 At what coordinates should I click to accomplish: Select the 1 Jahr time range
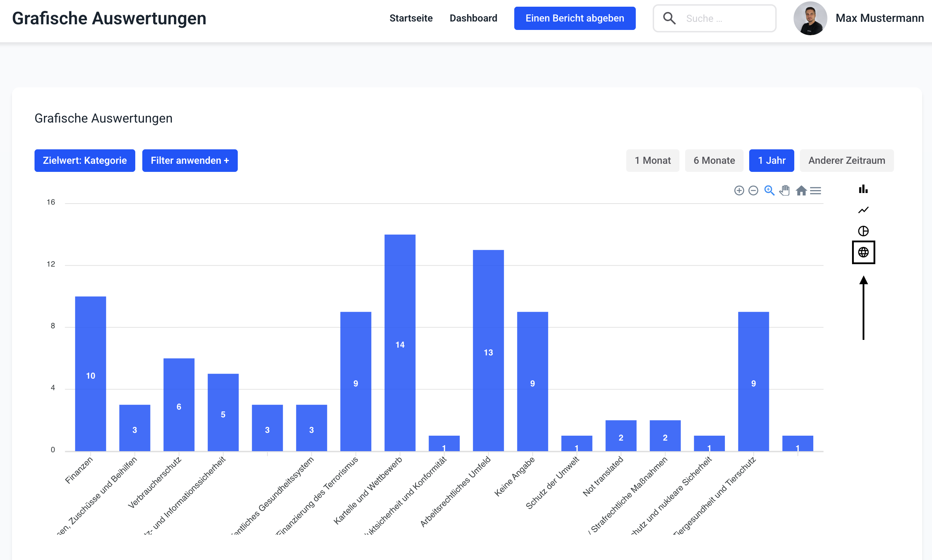coord(771,160)
